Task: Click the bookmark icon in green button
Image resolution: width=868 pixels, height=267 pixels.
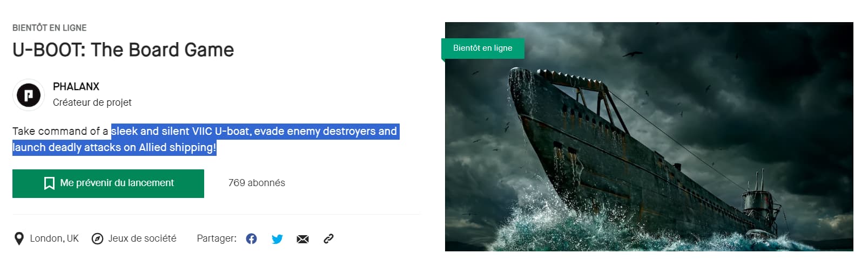Action: [49, 183]
